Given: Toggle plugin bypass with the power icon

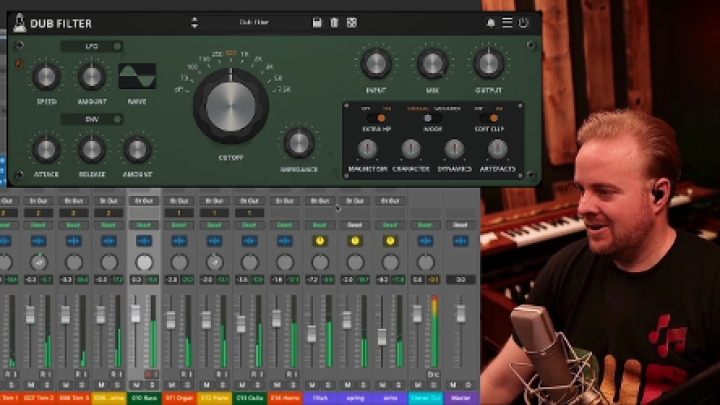Looking at the screenshot, I should click(523, 22).
